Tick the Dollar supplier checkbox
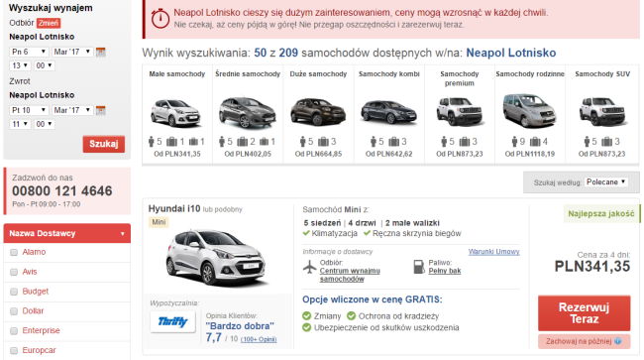This screenshot has width=644, height=360. coord(14,311)
